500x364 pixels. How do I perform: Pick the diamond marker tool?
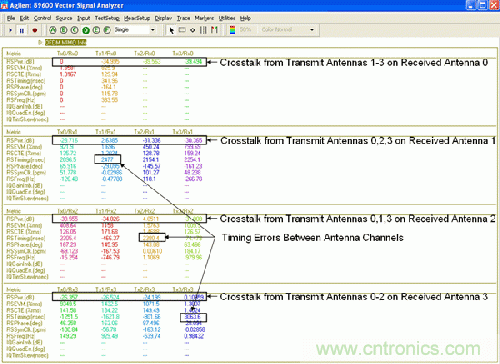(193, 30)
